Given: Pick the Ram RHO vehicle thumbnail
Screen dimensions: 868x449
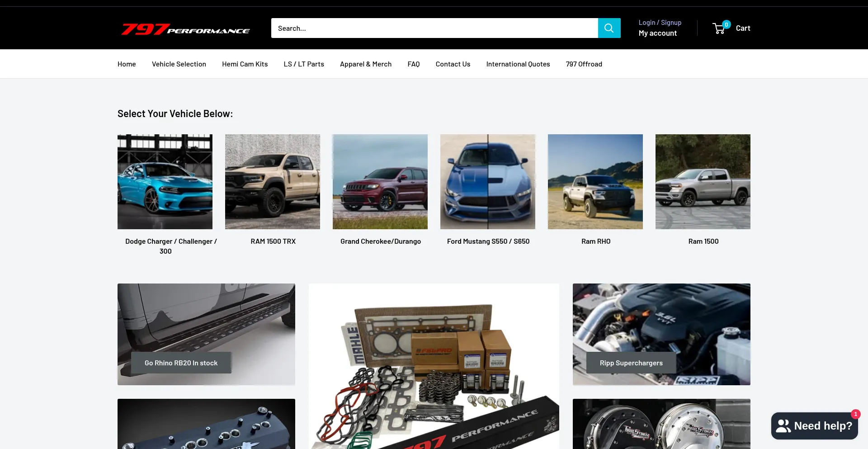Looking at the screenshot, I should tap(595, 181).
